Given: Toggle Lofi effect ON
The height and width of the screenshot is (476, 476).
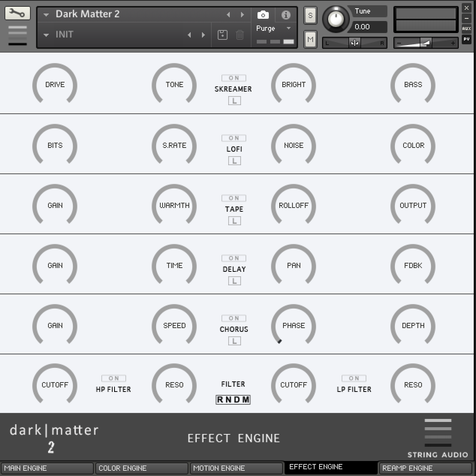Looking at the screenshot, I should point(233,138).
